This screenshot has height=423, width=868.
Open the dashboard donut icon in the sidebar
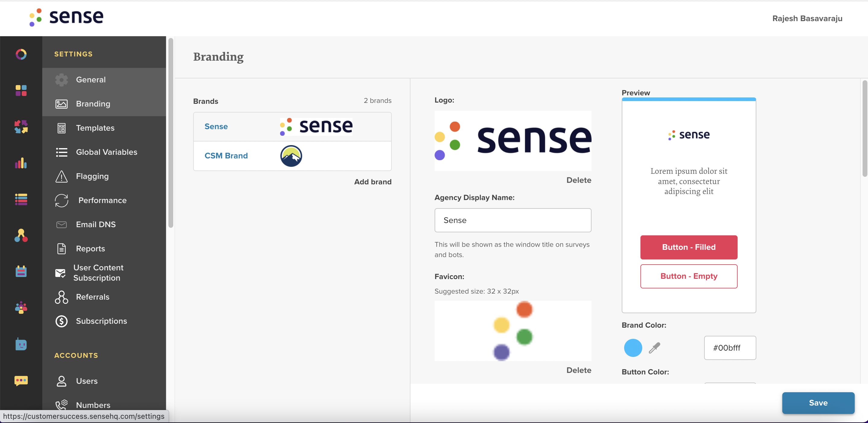[21, 54]
